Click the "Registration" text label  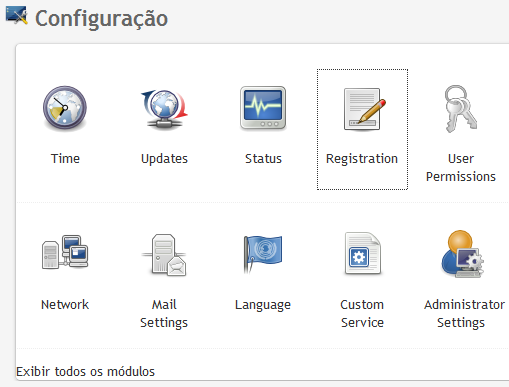click(362, 159)
